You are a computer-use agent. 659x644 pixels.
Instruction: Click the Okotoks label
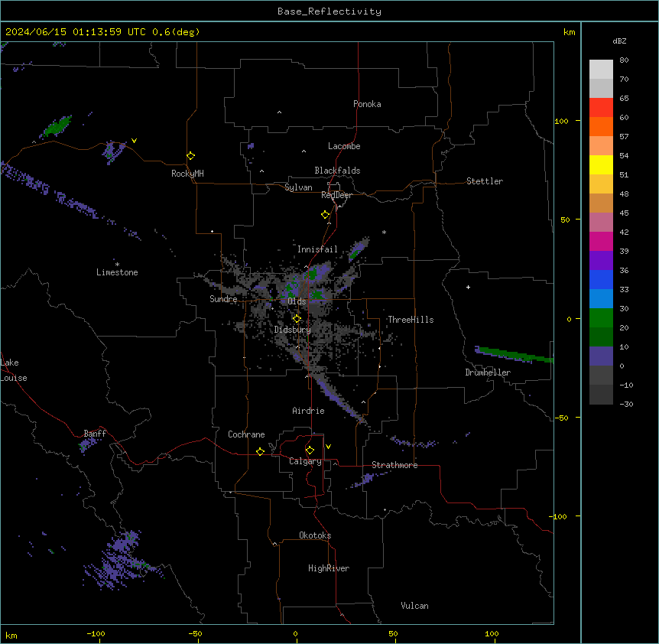pyautogui.click(x=315, y=535)
